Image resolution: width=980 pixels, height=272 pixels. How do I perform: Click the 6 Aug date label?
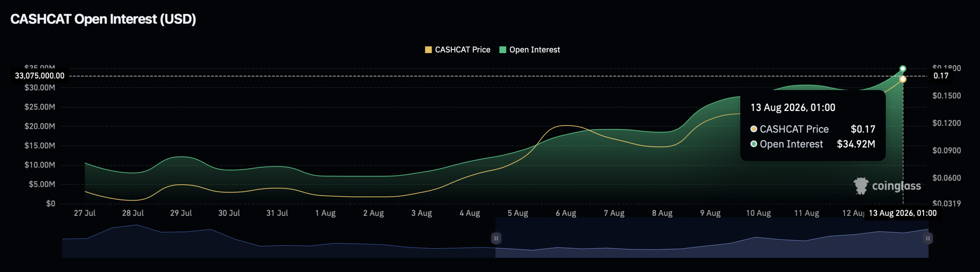click(566, 213)
